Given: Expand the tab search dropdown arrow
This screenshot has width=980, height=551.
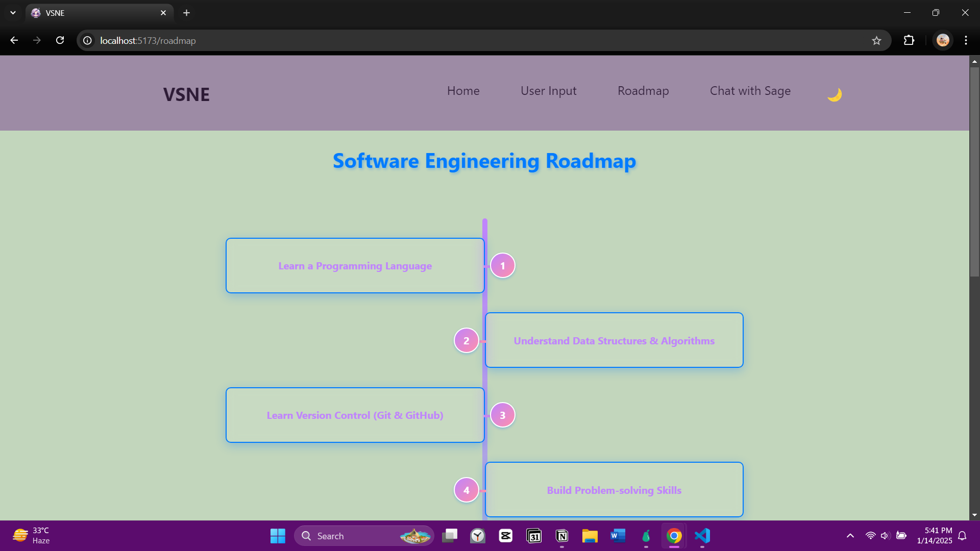Looking at the screenshot, I should (13, 13).
